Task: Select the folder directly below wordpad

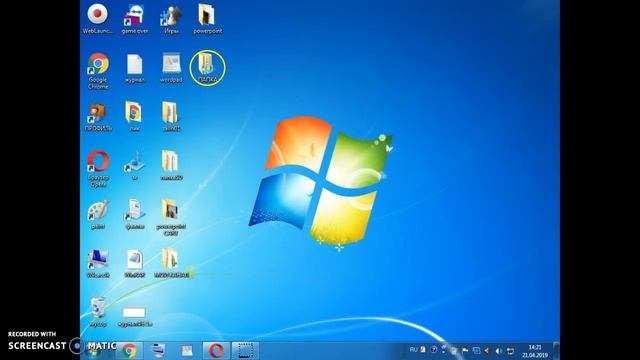Action: pyautogui.click(x=171, y=116)
